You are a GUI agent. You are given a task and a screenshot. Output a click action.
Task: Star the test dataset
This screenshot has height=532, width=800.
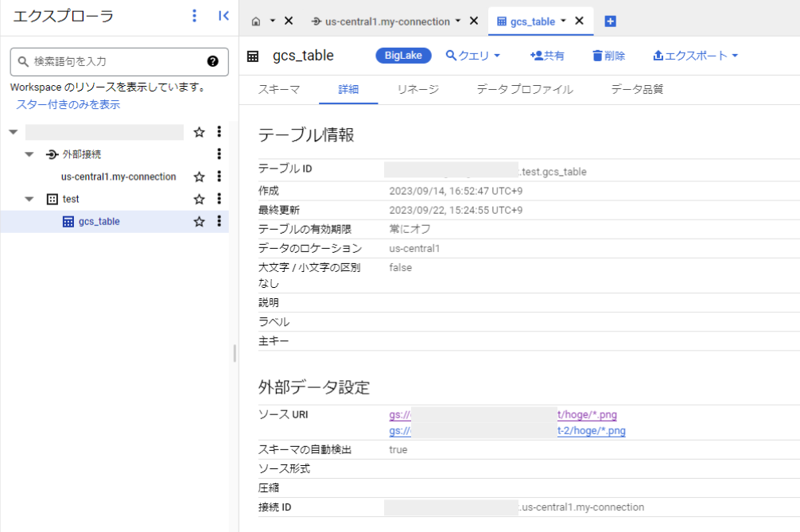200,199
